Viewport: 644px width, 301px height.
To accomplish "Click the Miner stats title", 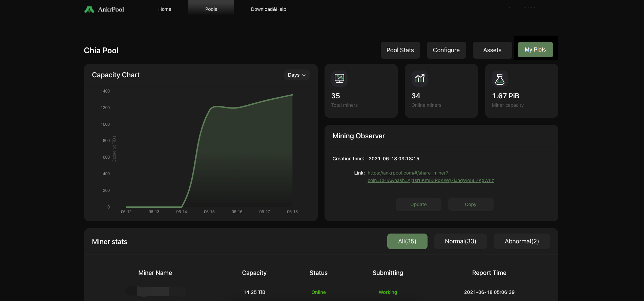I will click(109, 242).
